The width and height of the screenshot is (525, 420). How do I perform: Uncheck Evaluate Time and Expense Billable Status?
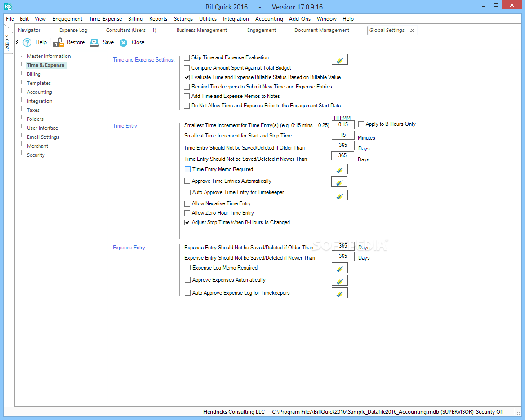pos(187,77)
